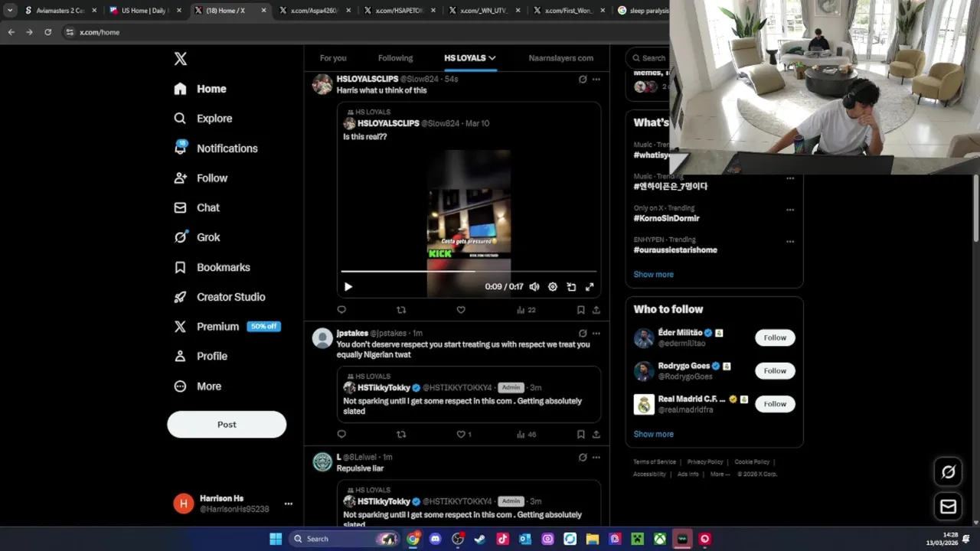Share the HSLOYALSCLIPS post
Screen dimensions: 980x551
coord(596,310)
